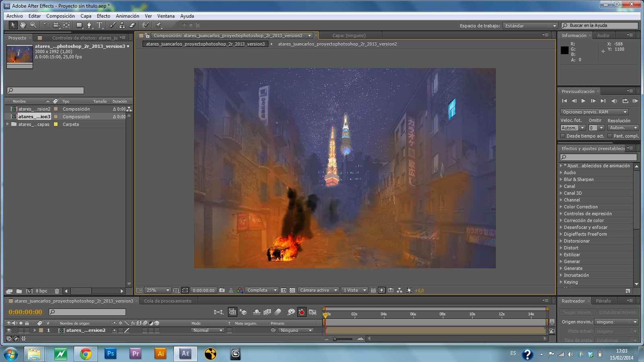
Task: Toggle the viewer lock icon on composition tab
Action: pos(147,35)
